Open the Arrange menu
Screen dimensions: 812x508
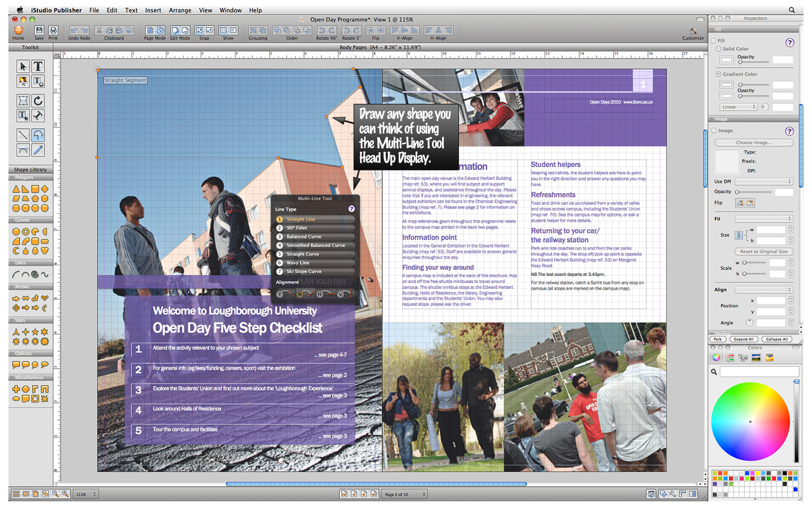coord(180,10)
